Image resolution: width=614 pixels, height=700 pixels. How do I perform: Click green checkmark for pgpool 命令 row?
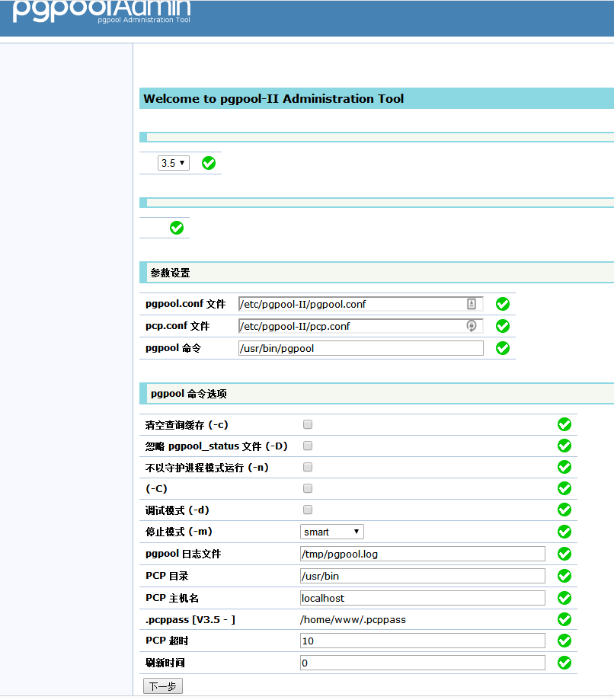click(503, 348)
